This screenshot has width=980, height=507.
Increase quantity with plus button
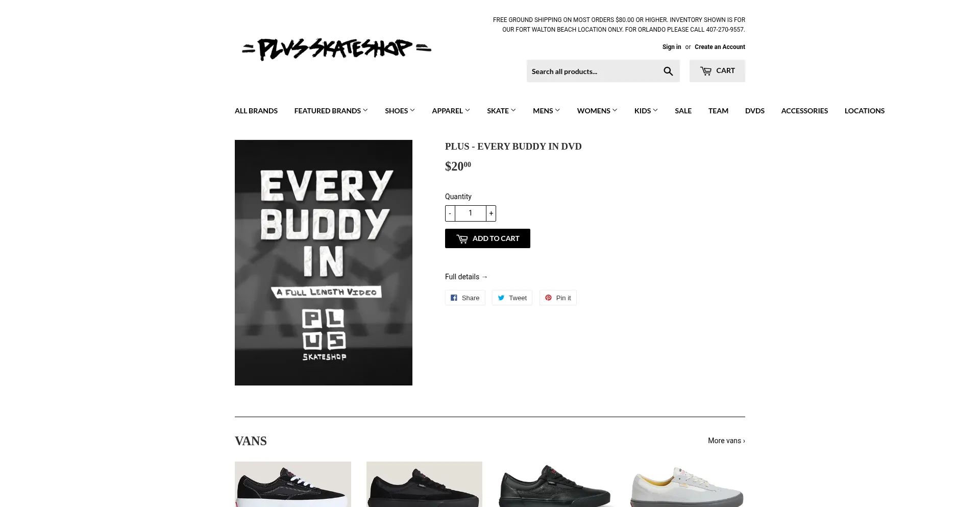491,213
